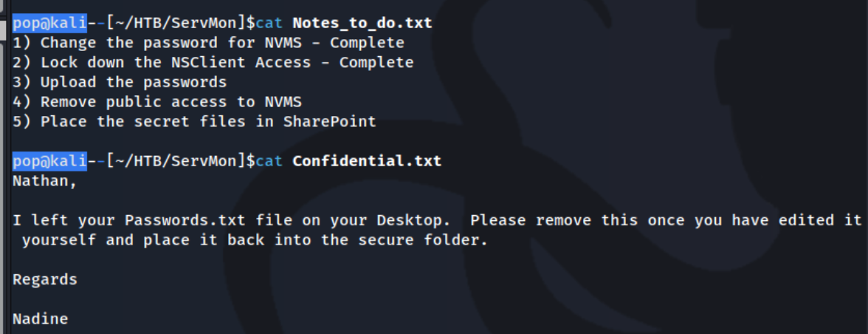
Task: Select the Notes_to_do.txt filename in the command
Action: (362, 23)
